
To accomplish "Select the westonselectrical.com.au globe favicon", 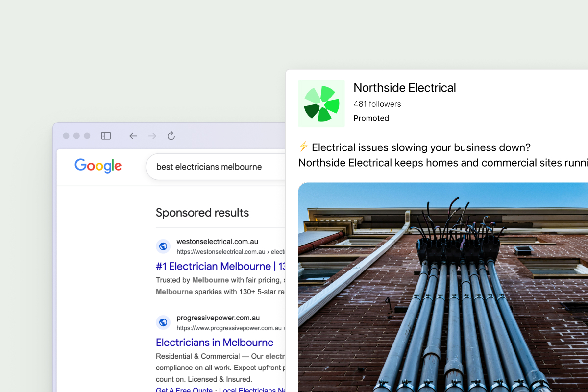I will pyautogui.click(x=163, y=246).
